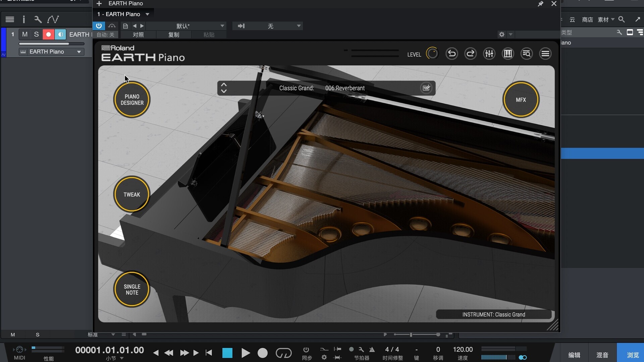Open the 默认* preset dropdown
Image resolution: width=644 pixels, height=362 pixels.
(186, 26)
